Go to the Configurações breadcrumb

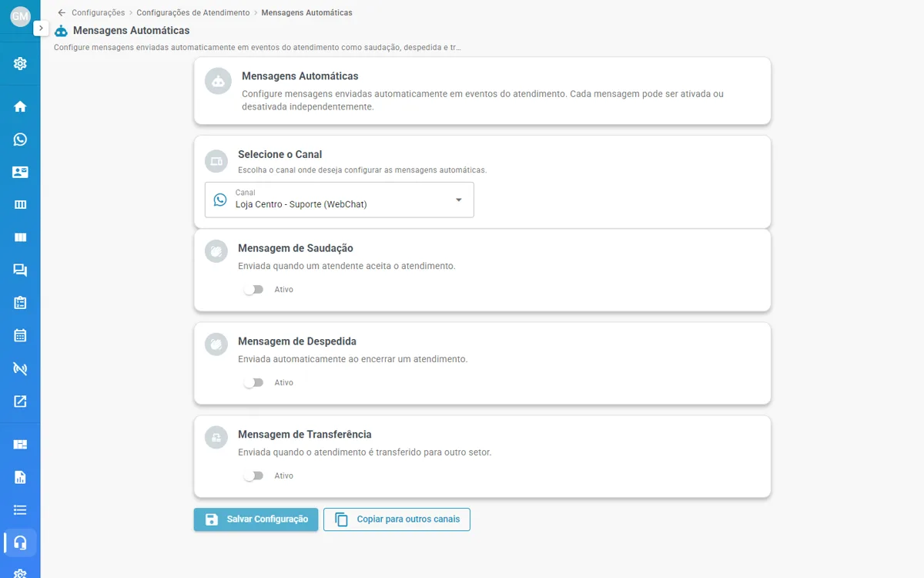tap(98, 13)
